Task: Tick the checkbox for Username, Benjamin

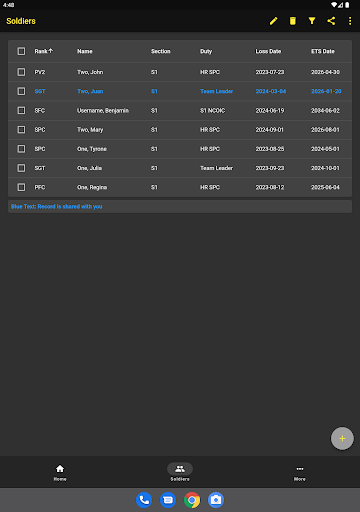Action: [21, 110]
